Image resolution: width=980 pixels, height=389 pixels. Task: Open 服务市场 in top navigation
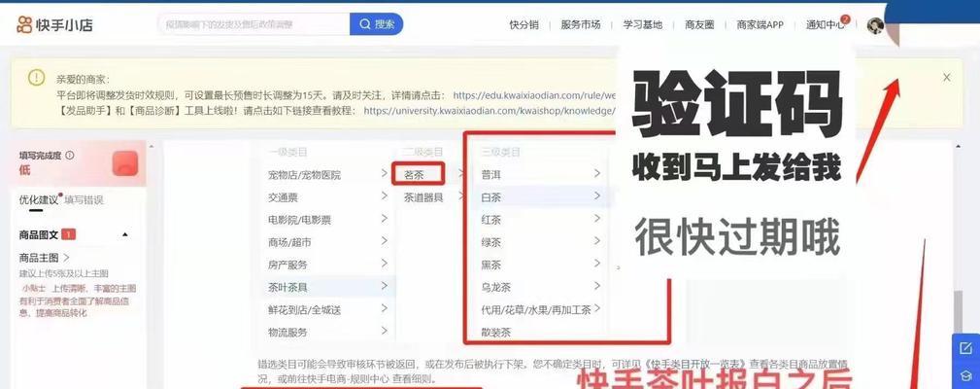pos(580,25)
